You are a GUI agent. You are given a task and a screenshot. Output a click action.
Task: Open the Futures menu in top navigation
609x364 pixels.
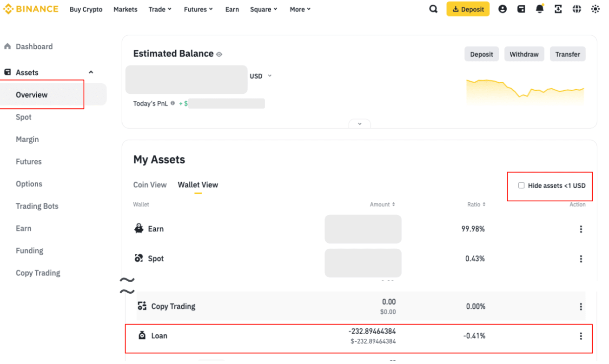198,9
